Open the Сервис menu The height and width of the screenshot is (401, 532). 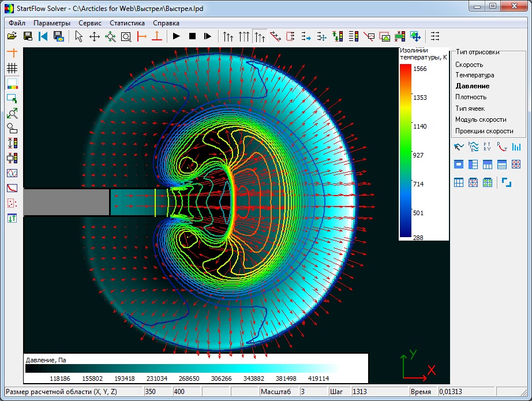pyautogui.click(x=90, y=23)
